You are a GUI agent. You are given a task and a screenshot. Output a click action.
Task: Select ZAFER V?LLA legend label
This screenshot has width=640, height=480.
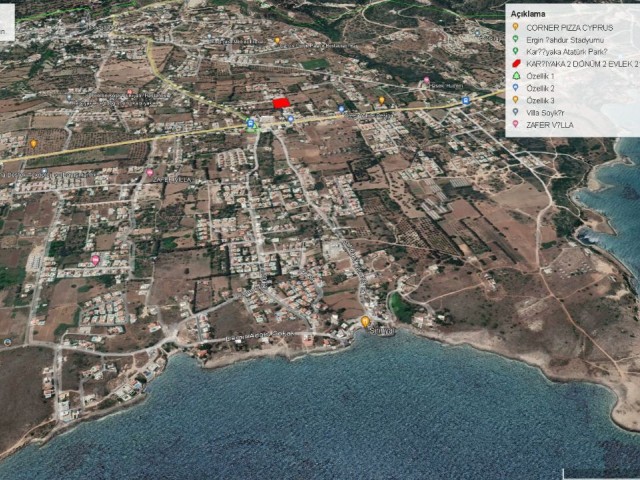click(550, 125)
